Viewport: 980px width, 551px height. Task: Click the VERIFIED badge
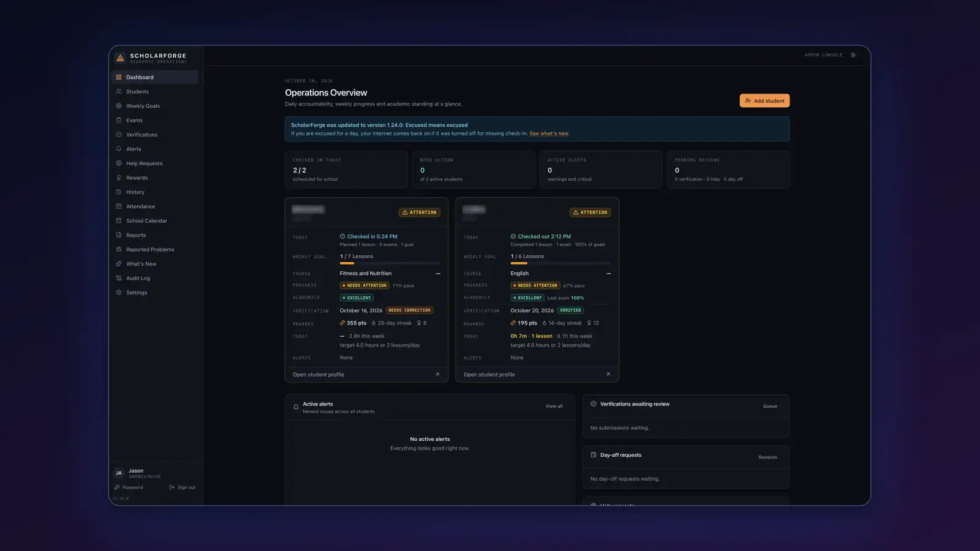point(570,310)
